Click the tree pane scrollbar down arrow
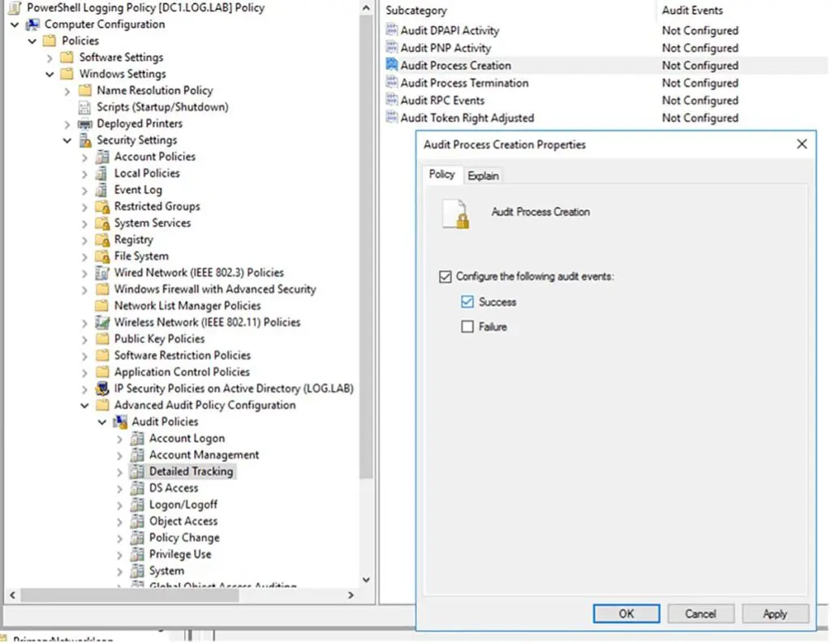The image size is (831, 644). click(366, 579)
